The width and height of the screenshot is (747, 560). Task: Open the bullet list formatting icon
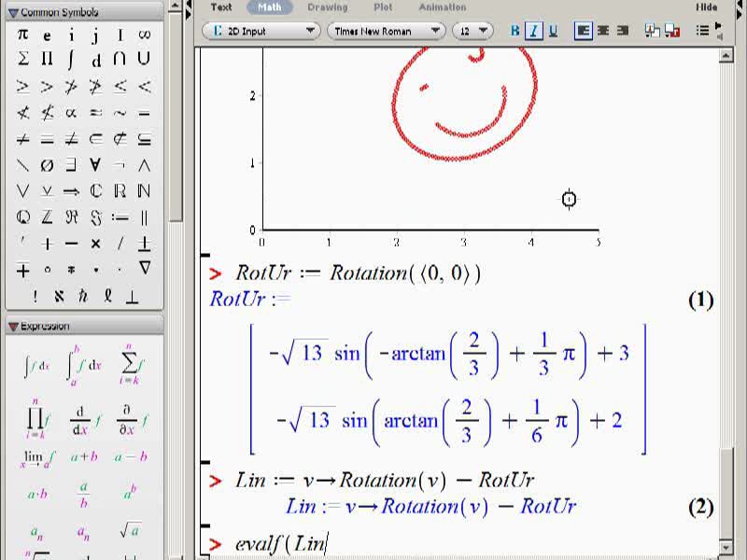[703, 31]
